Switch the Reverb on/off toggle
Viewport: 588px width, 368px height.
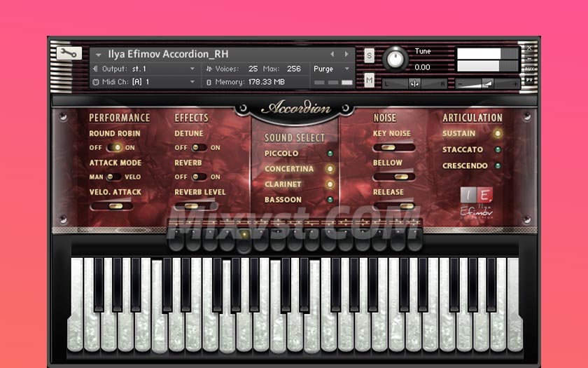tap(198, 177)
